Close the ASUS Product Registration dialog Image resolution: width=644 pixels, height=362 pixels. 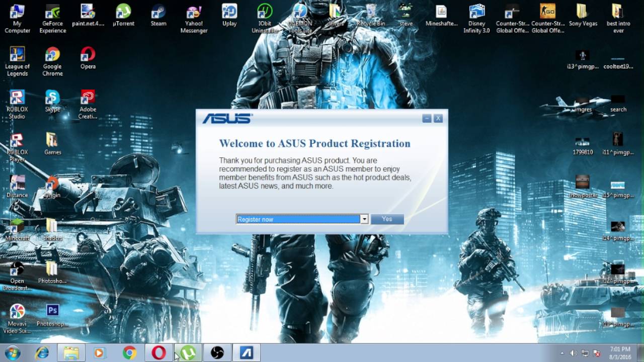coord(438,118)
